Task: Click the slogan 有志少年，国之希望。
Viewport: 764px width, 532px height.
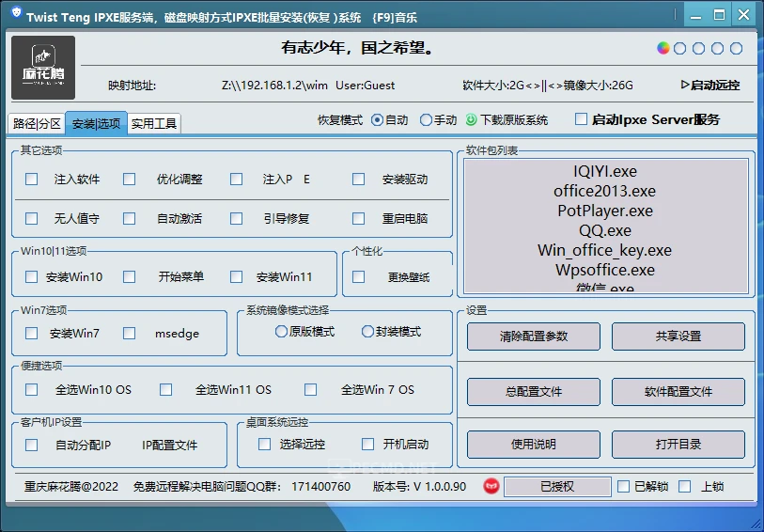Action: coord(357,48)
